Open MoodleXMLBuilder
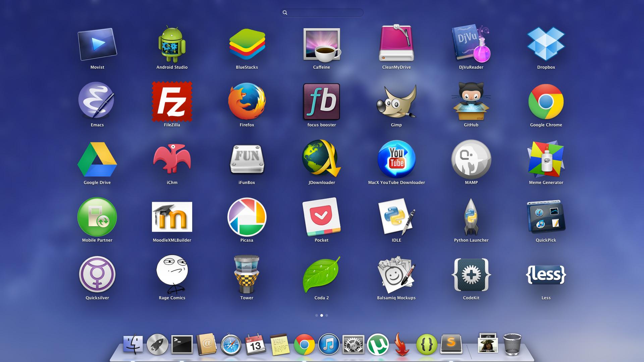This screenshot has width=644, height=362. tap(172, 217)
